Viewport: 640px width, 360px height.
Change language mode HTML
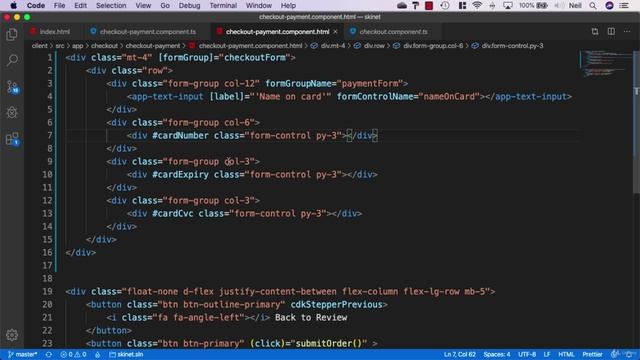(566, 354)
